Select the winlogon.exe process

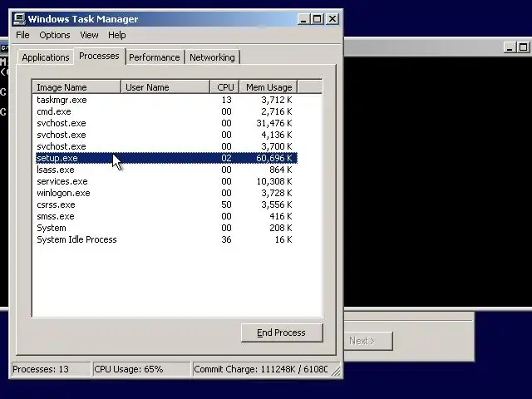(x=166, y=193)
